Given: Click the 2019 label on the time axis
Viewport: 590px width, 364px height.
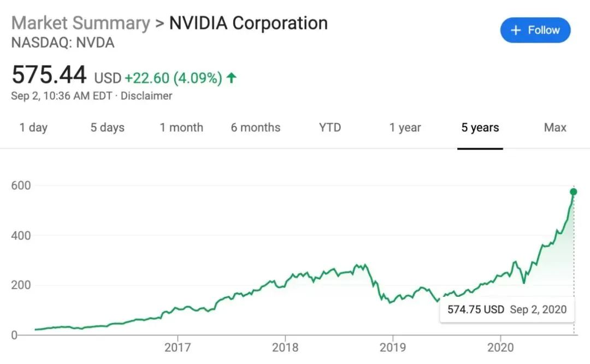Looking at the screenshot, I should pyautogui.click(x=392, y=347).
